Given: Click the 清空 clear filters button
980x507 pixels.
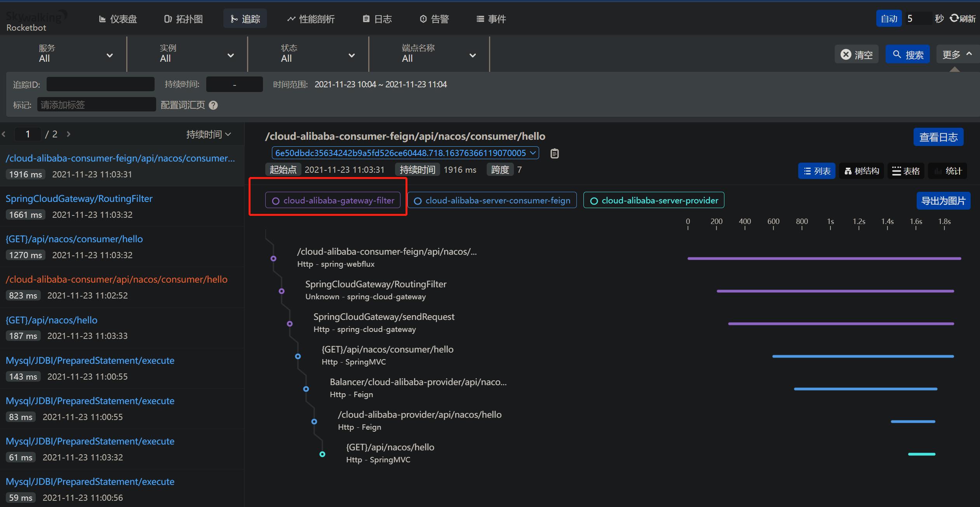Looking at the screenshot, I should pyautogui.click(x=856, y=54).
